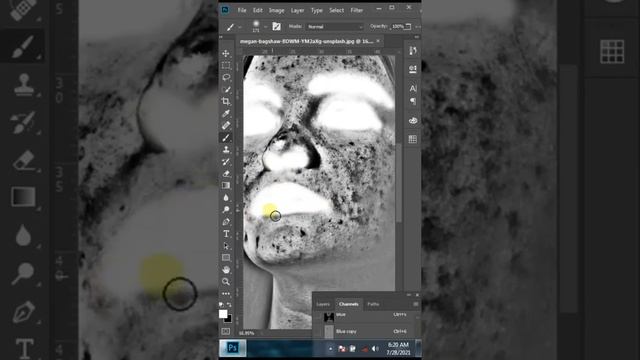This screenshot has width=640, height=360.
Task: Select the Gradient tool
Action: pyautogui.click(x=226, y=185)
